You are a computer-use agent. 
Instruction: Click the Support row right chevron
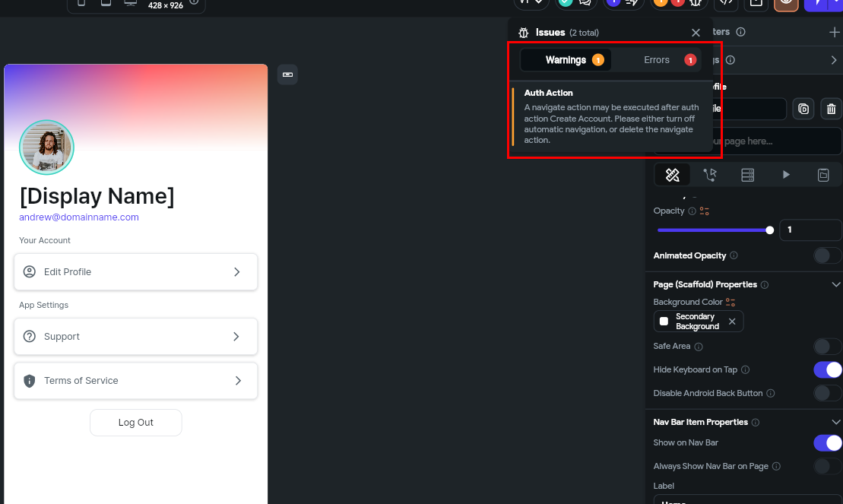tap(236, 337)
